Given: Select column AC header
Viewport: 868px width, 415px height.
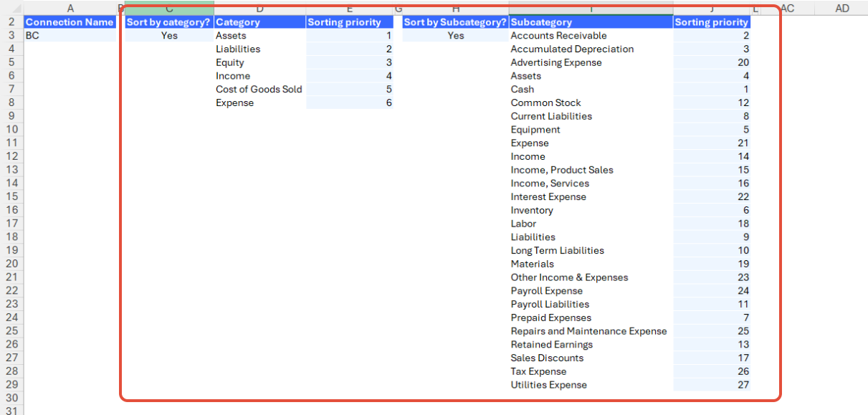Looking at the screenshot, I should click(x=788, y=8).
